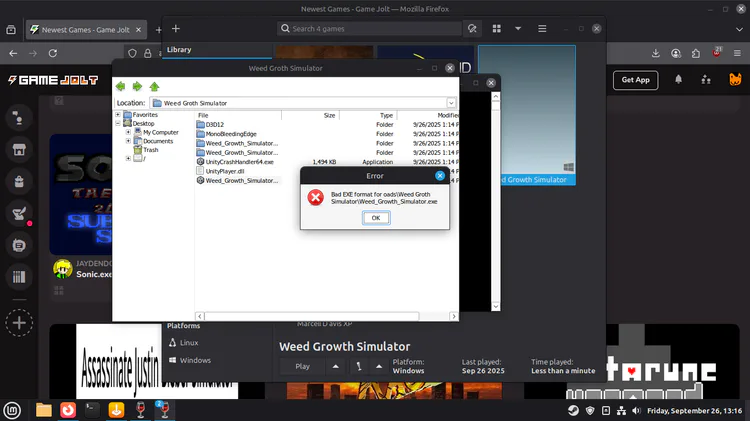Viewport: 750px width, 421px height.
Task: Filter by Windows platform in Lutris sidebar
Action: (190, 360)
